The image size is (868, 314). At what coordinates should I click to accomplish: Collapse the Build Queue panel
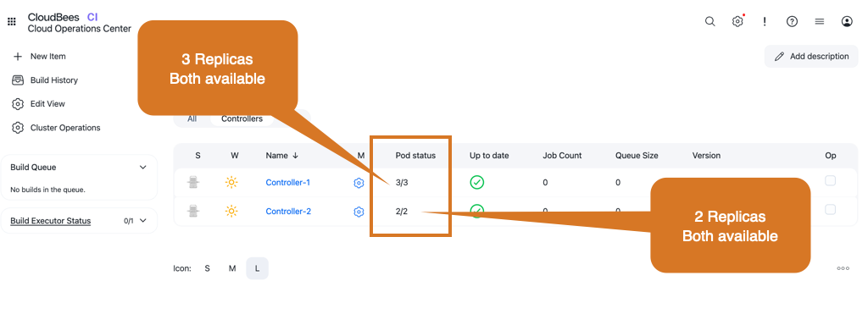click(x=142, y=168)
